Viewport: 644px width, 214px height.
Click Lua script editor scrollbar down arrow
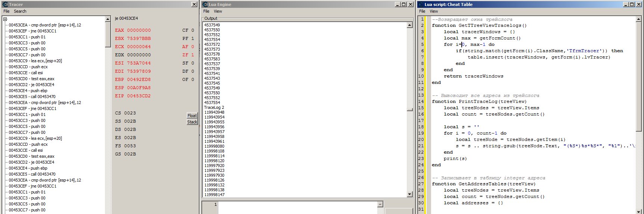(x=638, y=211)
